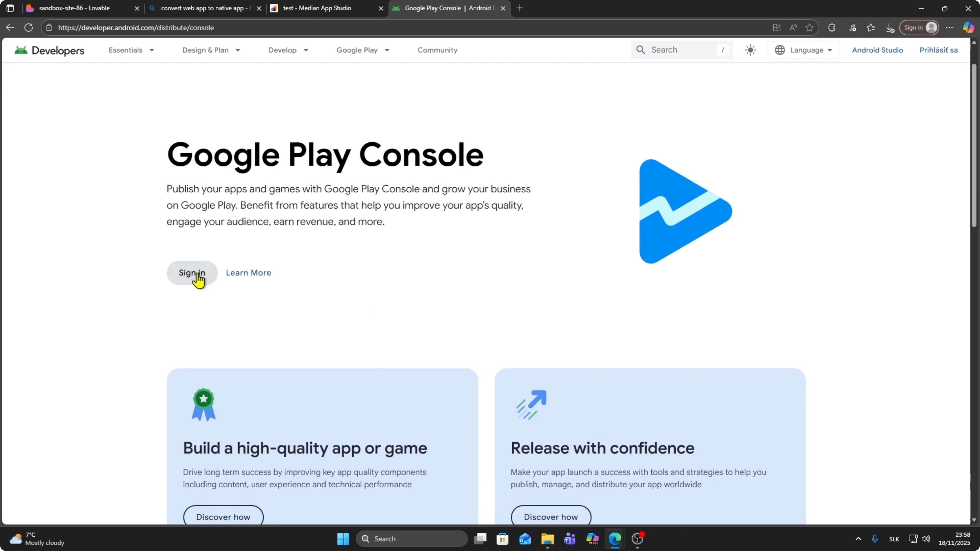
Task: Expand the Essentials menu
Action: click(x=131, y=50)
